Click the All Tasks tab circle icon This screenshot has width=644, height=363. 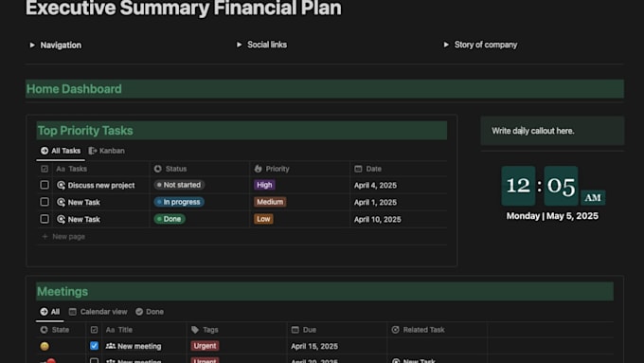click(x=45, y=151)
